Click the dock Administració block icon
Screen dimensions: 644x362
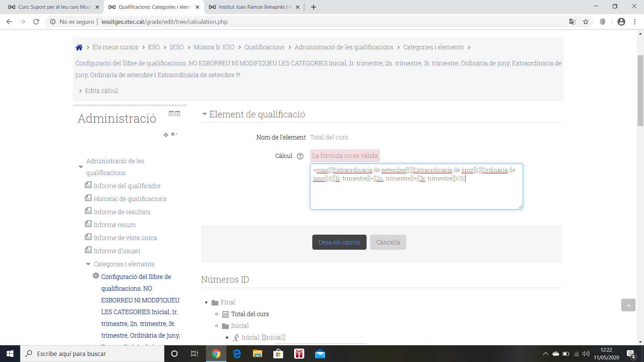click(178, 114)
